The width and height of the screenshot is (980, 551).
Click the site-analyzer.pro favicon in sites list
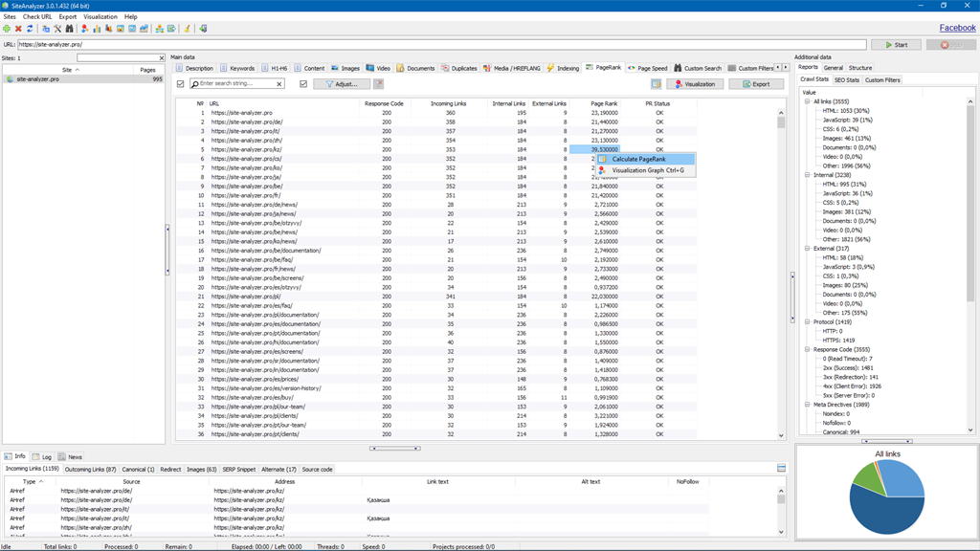click(10, 79)
